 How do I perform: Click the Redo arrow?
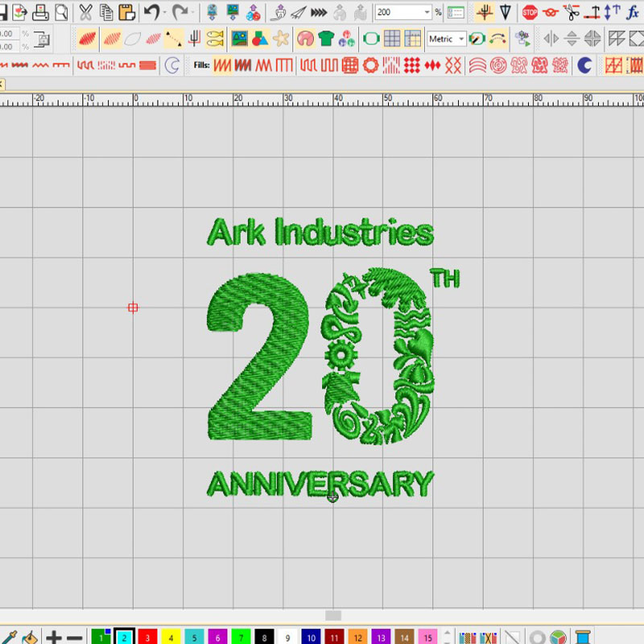(180, 12)
